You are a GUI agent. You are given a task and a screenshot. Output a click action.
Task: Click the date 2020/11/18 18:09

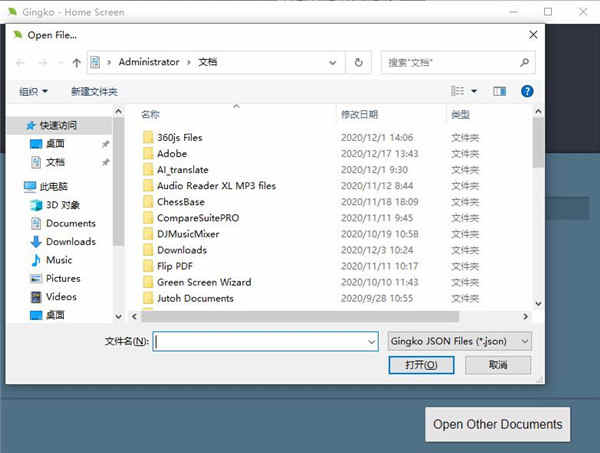click(x=379, y=202)
